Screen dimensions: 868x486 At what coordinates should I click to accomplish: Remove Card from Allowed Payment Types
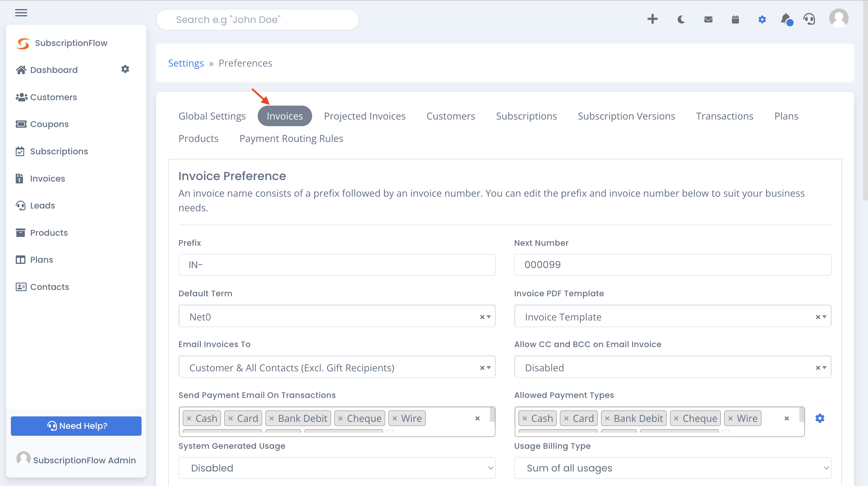pos(566,419)
